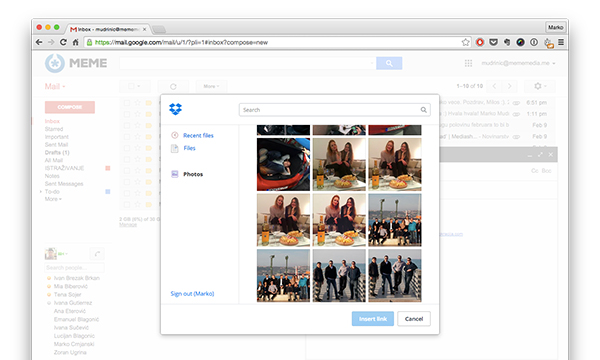Click the green padlock icon in the address bar
Screen dimensions: 600x360
(x=89, y=42)
